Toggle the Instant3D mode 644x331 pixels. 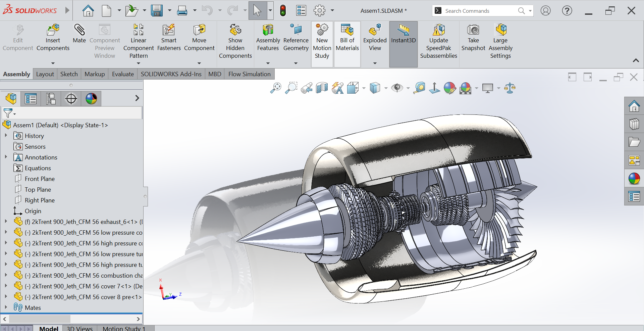click(x=403, y=34)
